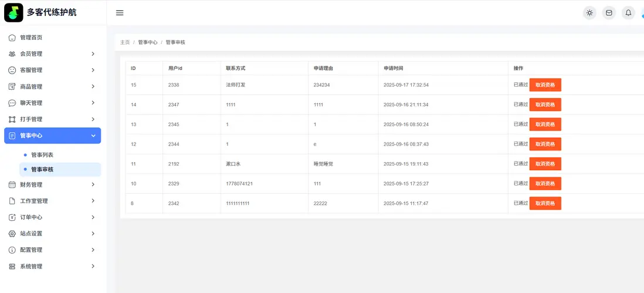Click the 客服管理 smiley face icon

click(x=12, y=70)
